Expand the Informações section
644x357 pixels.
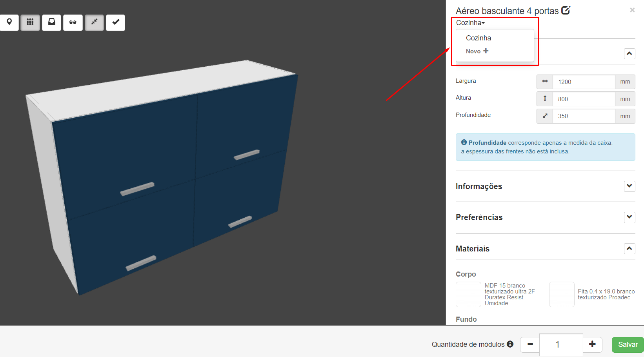pyautogui.click(x=629, y=186)
